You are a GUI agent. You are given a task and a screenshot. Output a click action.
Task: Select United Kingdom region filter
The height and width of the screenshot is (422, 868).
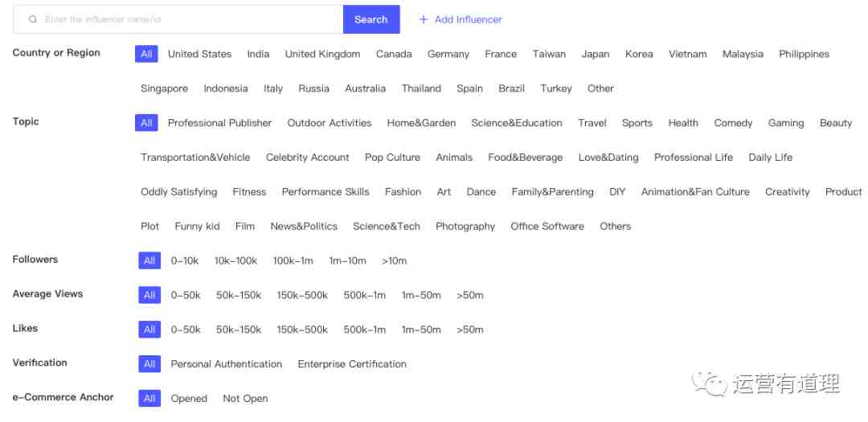pos(323,54)
